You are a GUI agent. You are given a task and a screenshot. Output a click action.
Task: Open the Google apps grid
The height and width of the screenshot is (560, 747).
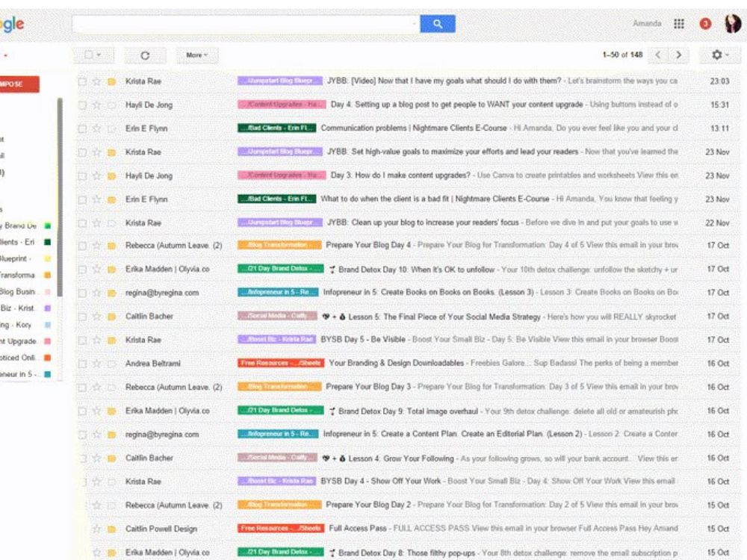(679, 23)
